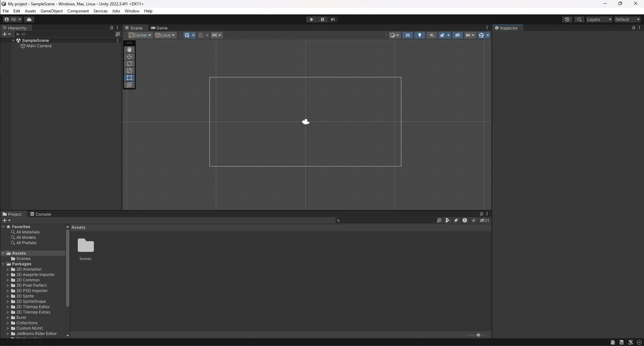Save search to Favorites star
Image resolution: width=644 pixels, height=346 pixels.
point(474,220)
